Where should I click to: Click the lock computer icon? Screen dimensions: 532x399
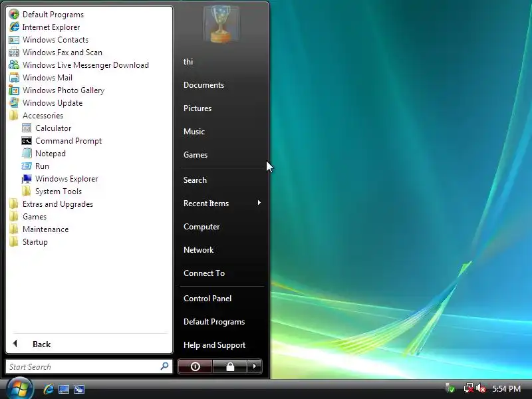[230, 366]
